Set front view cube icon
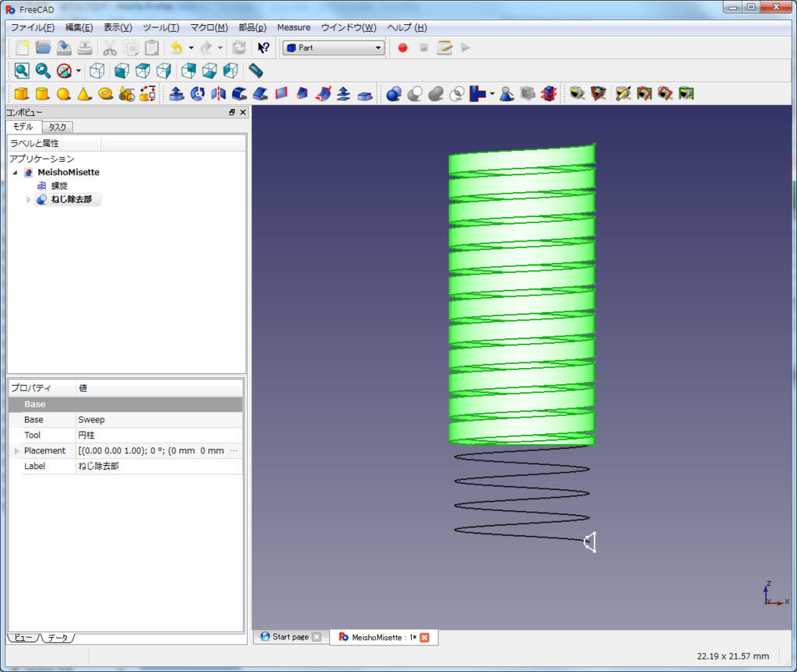Image resolution: width=797 pixels, height=672 pixels. pyautogui.click(x=121, y=71)
